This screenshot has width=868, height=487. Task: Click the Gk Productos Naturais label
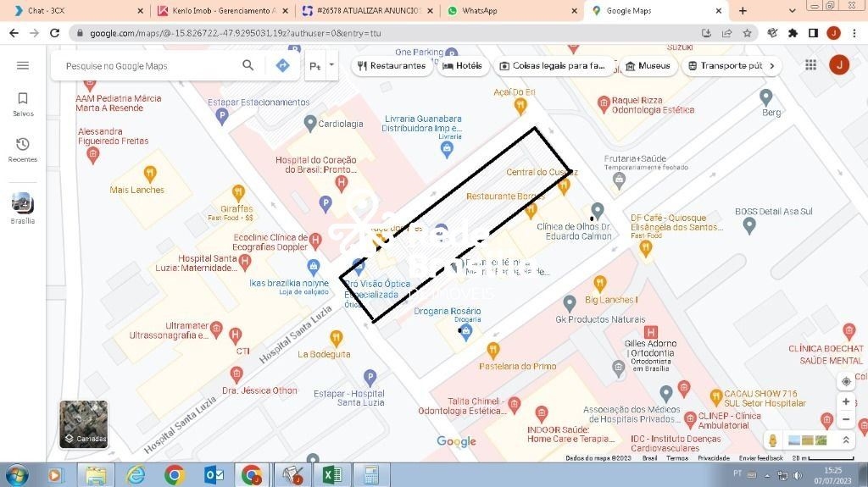click(600, 319)
